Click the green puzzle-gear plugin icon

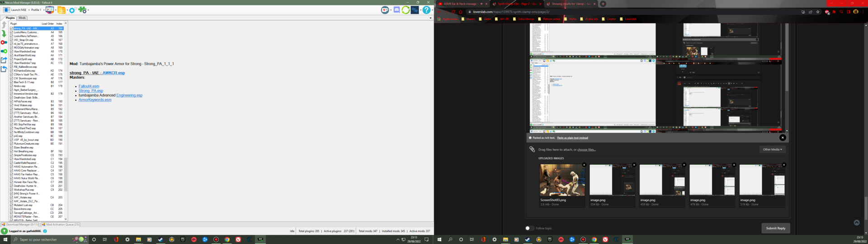tap(82, 9)
